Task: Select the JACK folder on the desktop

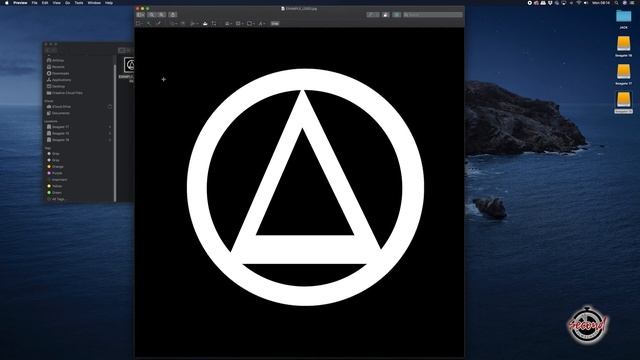Action: coord(623,17)
